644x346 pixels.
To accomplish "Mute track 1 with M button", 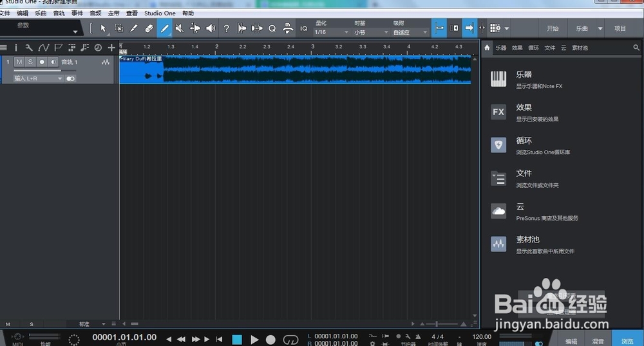I will coord(19,62).
